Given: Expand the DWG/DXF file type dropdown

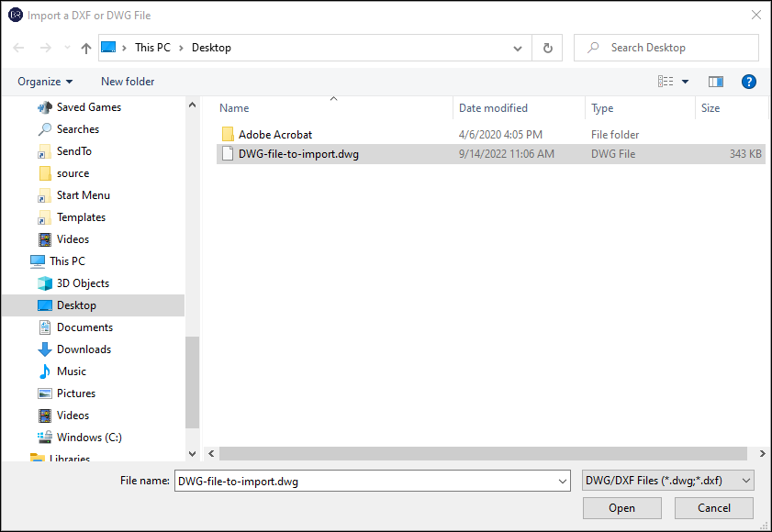Looking at the screenshot, I should click(x=745, y=481).
